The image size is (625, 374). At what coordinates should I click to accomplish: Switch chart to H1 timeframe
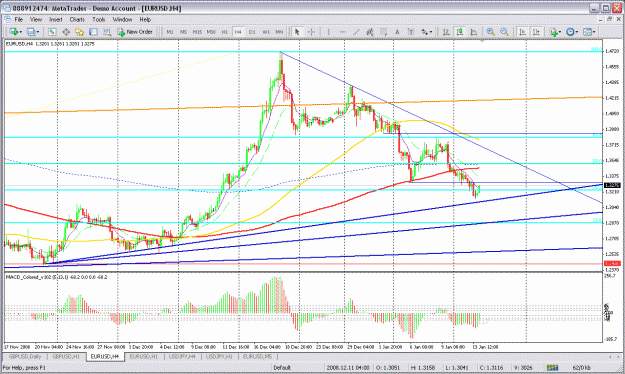click(225, 32)
